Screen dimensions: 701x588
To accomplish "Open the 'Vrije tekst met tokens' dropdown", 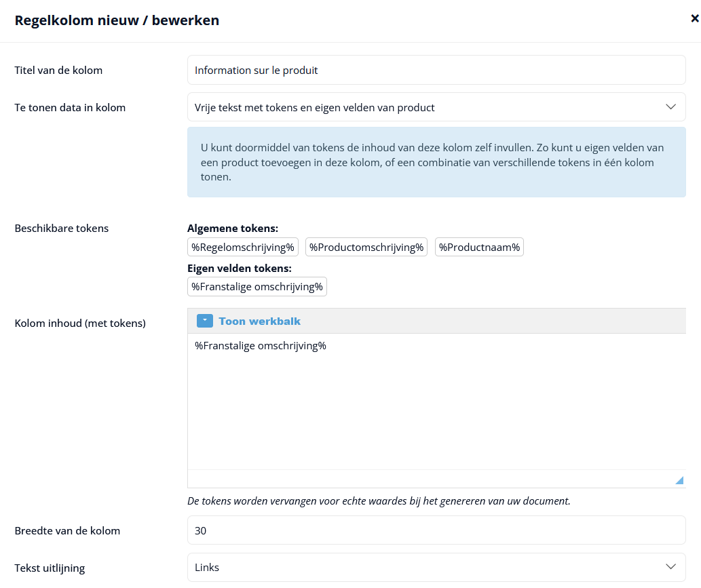I will (436, 107).
